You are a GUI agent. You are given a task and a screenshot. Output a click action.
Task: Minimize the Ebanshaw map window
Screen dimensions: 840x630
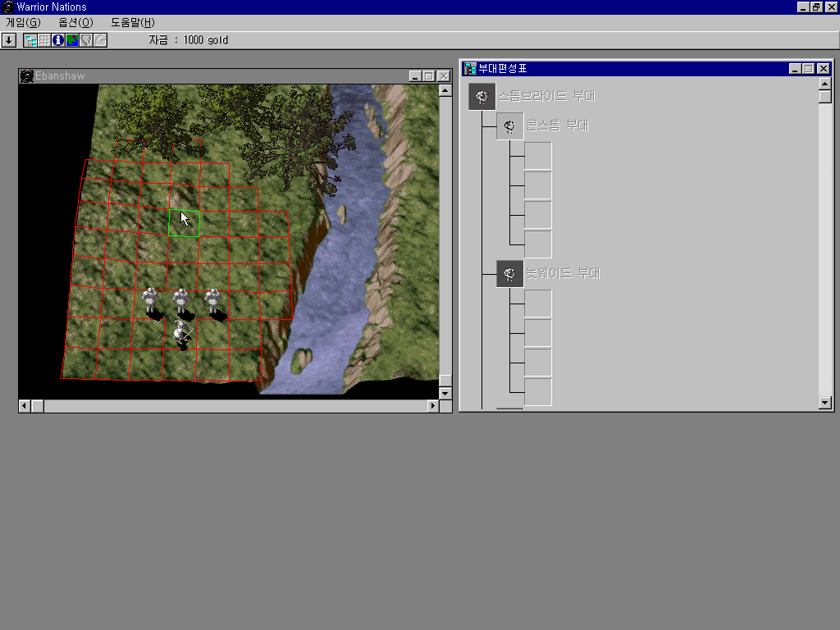414,76
